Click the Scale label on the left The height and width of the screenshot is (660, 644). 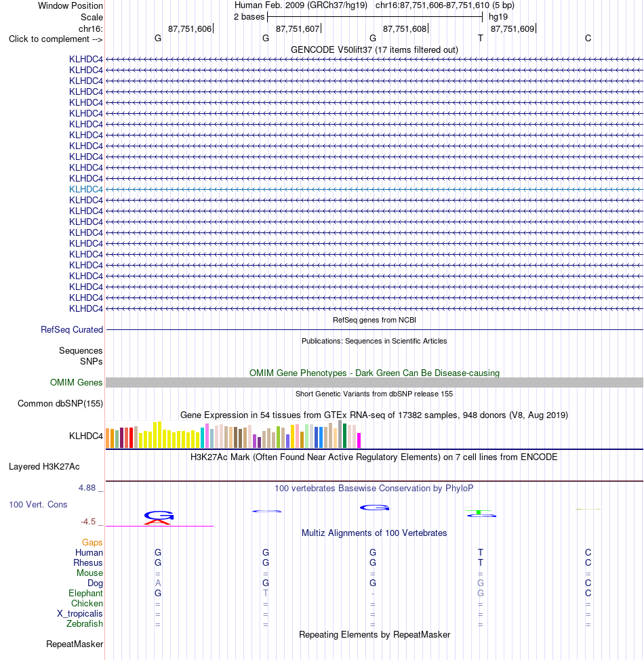(x=92, y=17)
